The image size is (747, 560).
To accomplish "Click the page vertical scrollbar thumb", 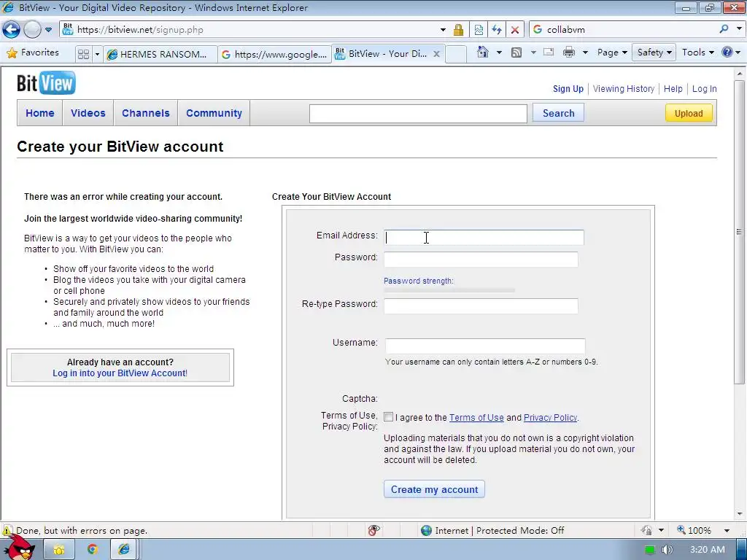I will coord(740,231).
